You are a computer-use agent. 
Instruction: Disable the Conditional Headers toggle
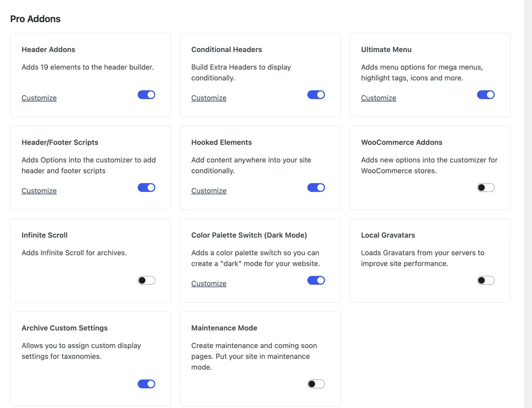tap(316, 95)
